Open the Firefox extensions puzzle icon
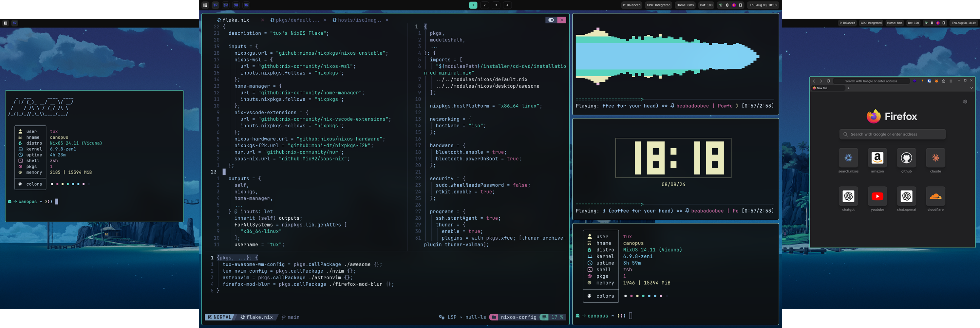Image resolution: width=980 pixels, height=328 pixels. [x=943, y=81]
